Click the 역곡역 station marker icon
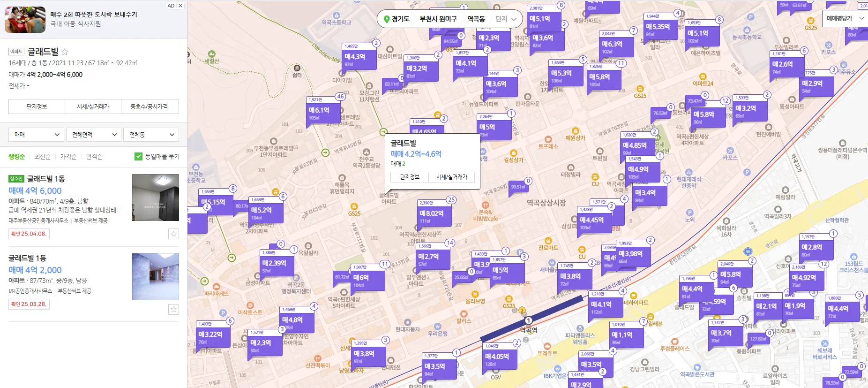This screenshot has width=868, height=388. click(x=528, y=320)
